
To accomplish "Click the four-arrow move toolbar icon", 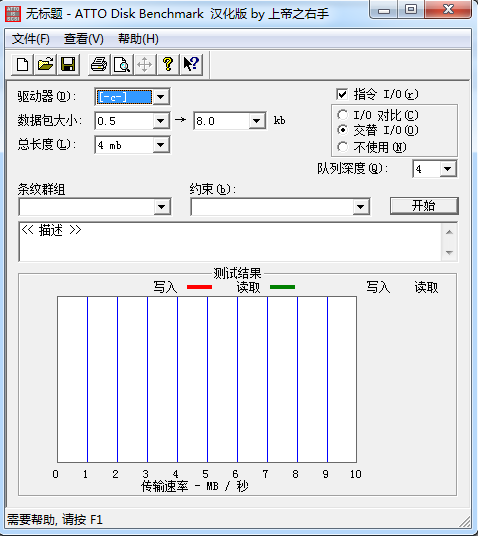I will pos(145,64).
